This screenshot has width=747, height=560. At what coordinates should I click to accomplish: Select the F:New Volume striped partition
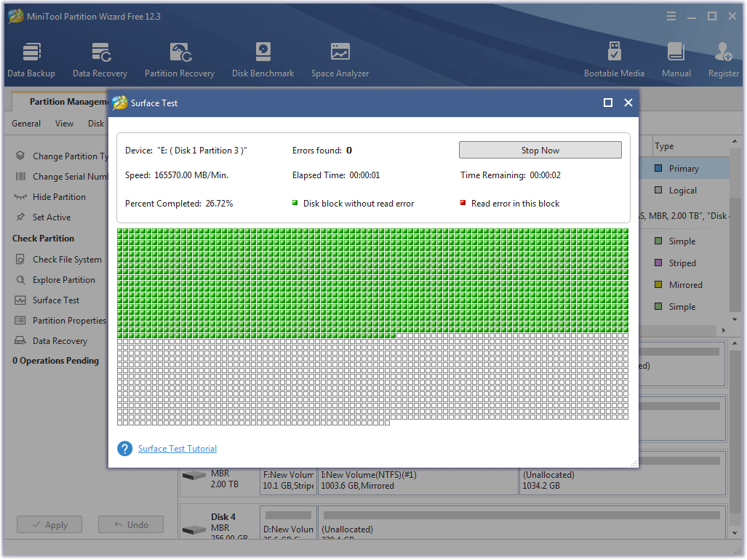pyautogui.click(x=288, y=481)
